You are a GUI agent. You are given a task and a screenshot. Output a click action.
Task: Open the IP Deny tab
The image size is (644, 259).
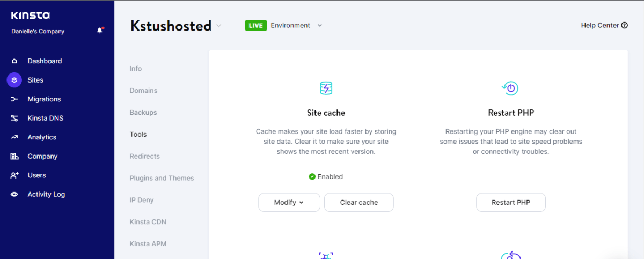pos(142,200)
